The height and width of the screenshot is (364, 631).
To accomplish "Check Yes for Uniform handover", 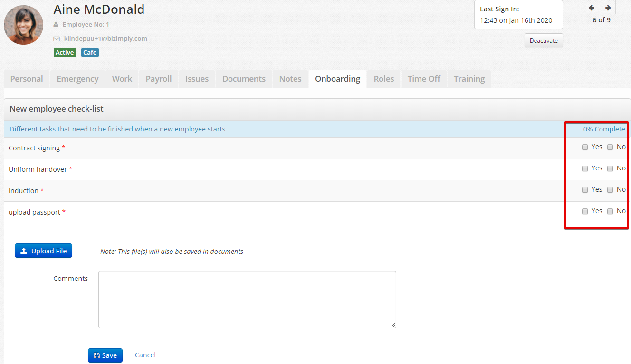I will tap(585, 168).
